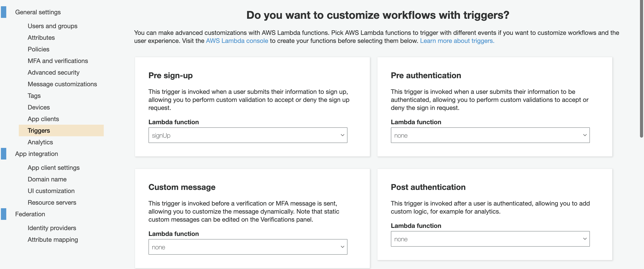Open the Post authentication Lambda function dropdown
The image size is (644, 269).
click(489, 238)
